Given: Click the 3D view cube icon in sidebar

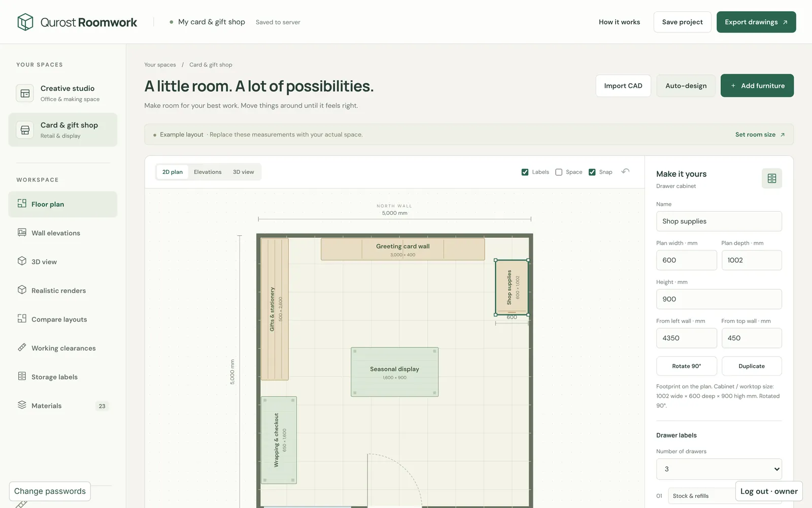Looking at the screenshot, I should pos(22,261).
